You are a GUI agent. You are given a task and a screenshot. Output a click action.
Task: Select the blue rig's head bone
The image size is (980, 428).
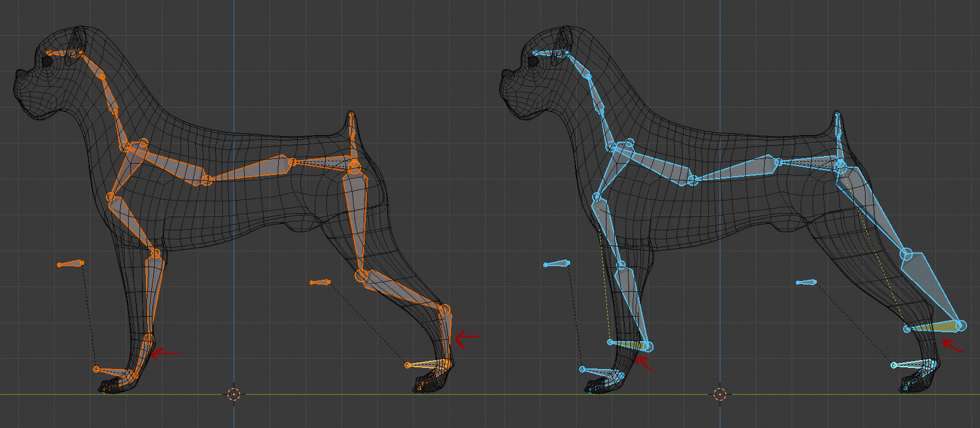point(551,53)
